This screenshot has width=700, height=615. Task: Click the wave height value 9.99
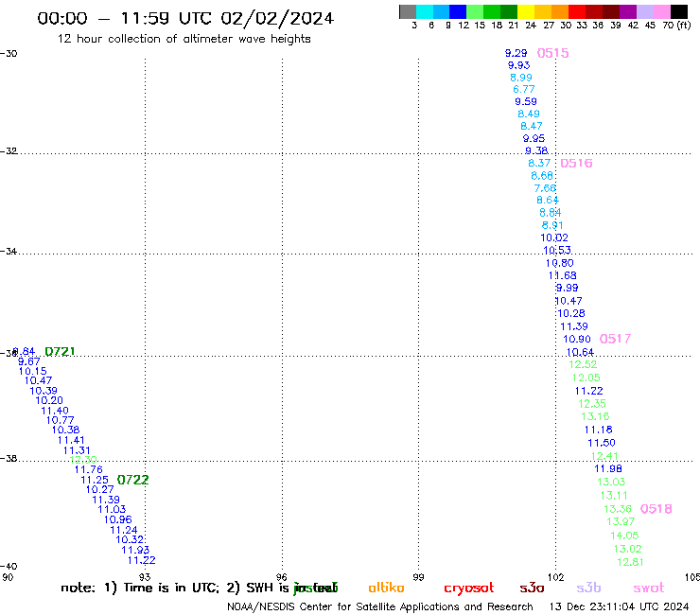coord(567,288)
